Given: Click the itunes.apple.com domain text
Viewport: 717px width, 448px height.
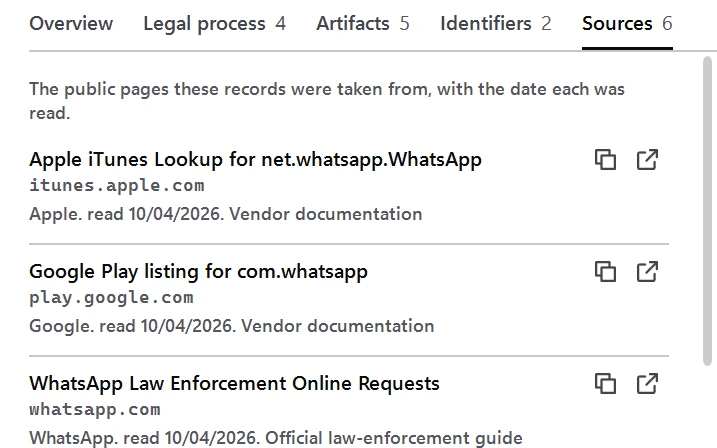Looking at the screenshot, I should coord(117,186).
